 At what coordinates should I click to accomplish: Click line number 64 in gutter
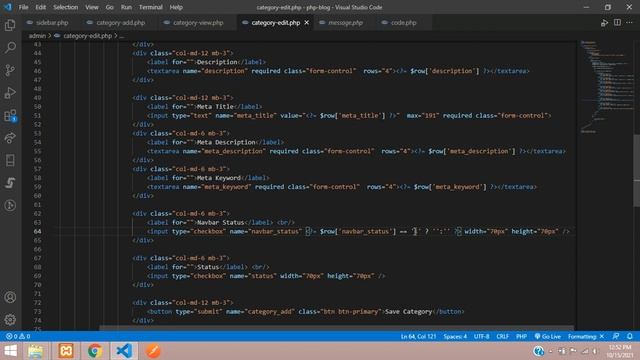coord(37,231)
